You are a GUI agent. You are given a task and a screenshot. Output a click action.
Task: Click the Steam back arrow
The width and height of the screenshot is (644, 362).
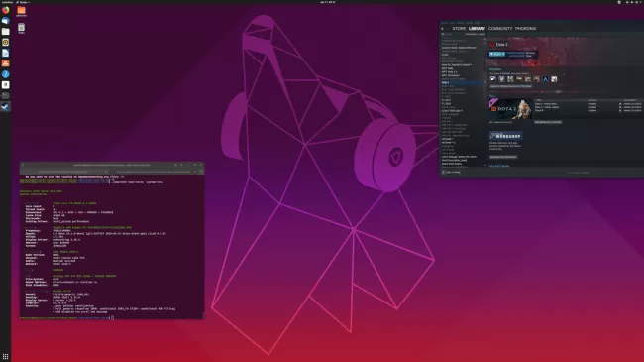(x=442, y=29)
